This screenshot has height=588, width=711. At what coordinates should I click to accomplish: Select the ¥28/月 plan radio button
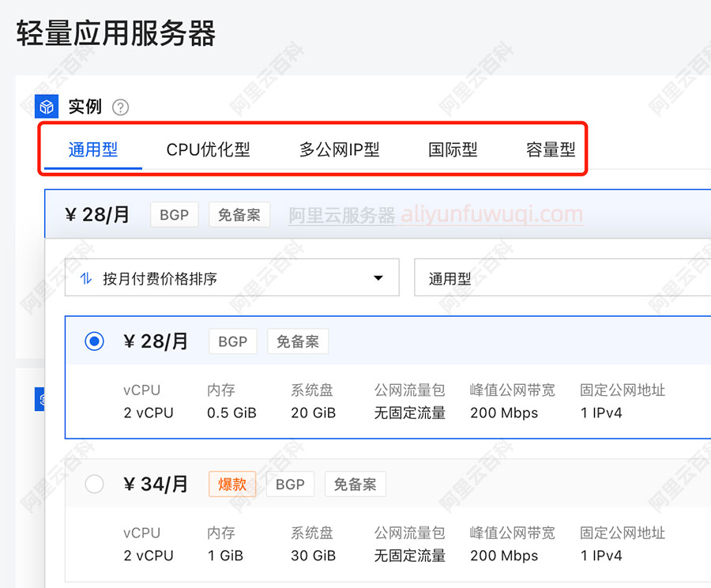94,341
